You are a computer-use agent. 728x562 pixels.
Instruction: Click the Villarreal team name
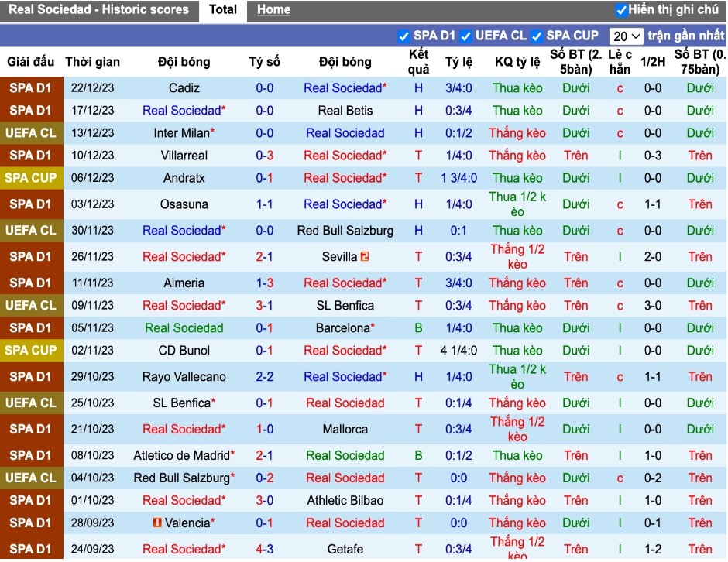[x=184, y=156]
